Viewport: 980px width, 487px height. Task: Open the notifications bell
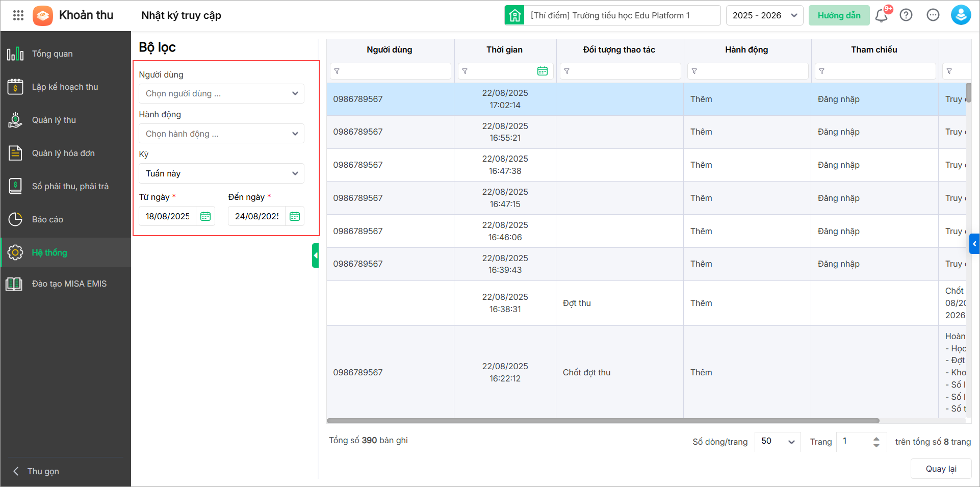pyautogui.click(x=881, y=15)
